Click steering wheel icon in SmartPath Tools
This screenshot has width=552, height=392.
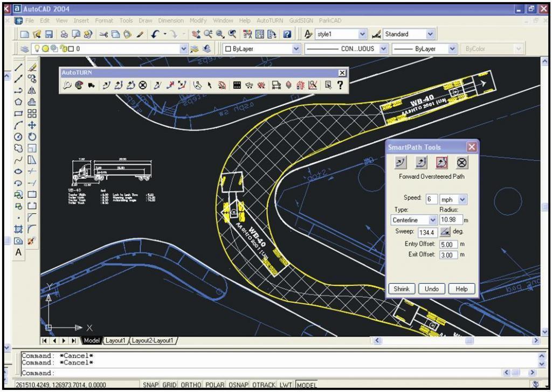(x=462, y=162)
